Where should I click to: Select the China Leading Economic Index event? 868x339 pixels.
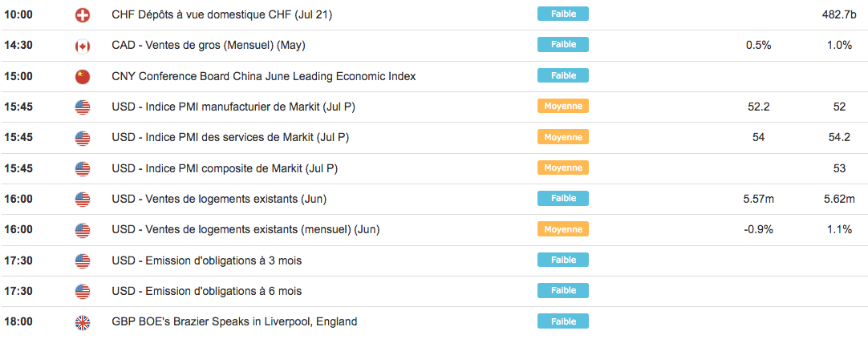(x=263, y=76)
